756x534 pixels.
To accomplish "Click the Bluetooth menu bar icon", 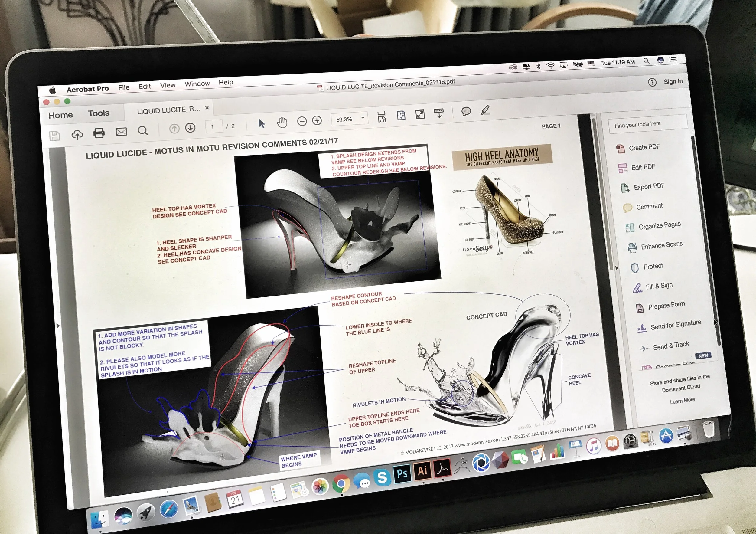I will 538,66.
